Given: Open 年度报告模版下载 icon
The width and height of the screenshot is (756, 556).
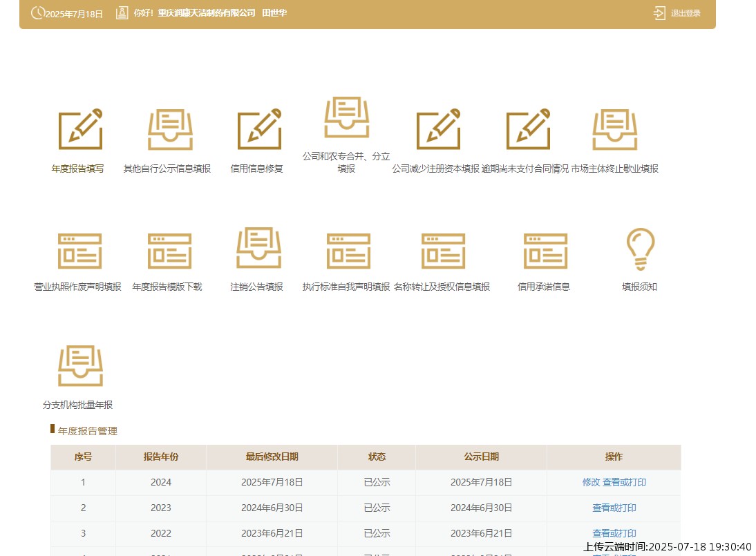Looking at the screenshot, I should pyautogui.click(x=169, y=251).
